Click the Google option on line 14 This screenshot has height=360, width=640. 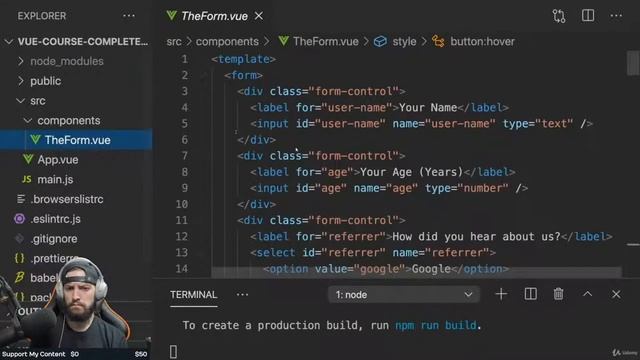point(386,269)
